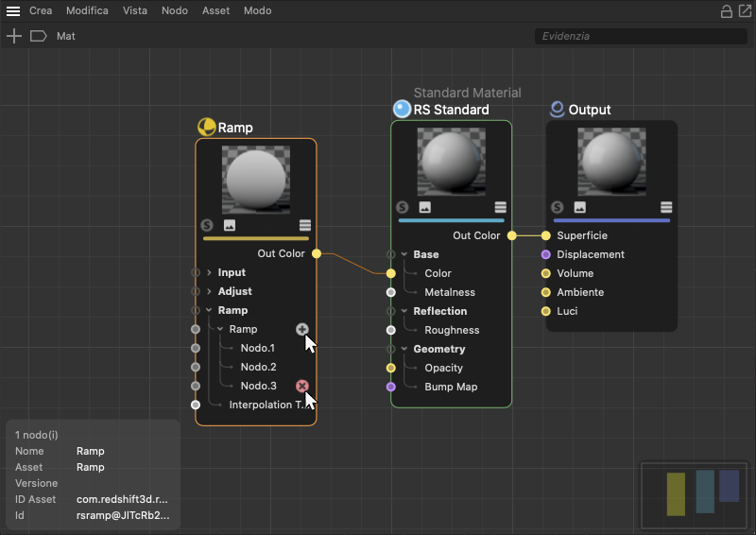Collapse the inner Ramp sub-group
This screenshot has height=535, width=756.
(x=220, y=329)
